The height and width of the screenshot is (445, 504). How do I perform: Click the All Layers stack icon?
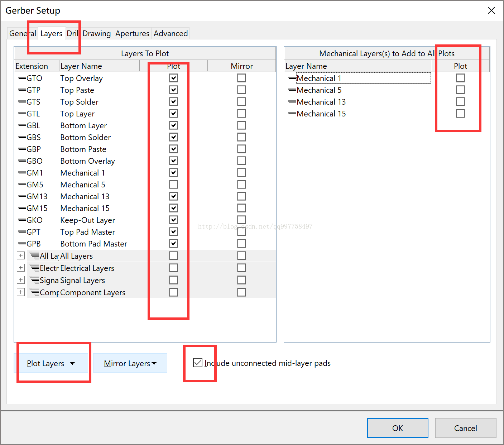tap(34, 256)
